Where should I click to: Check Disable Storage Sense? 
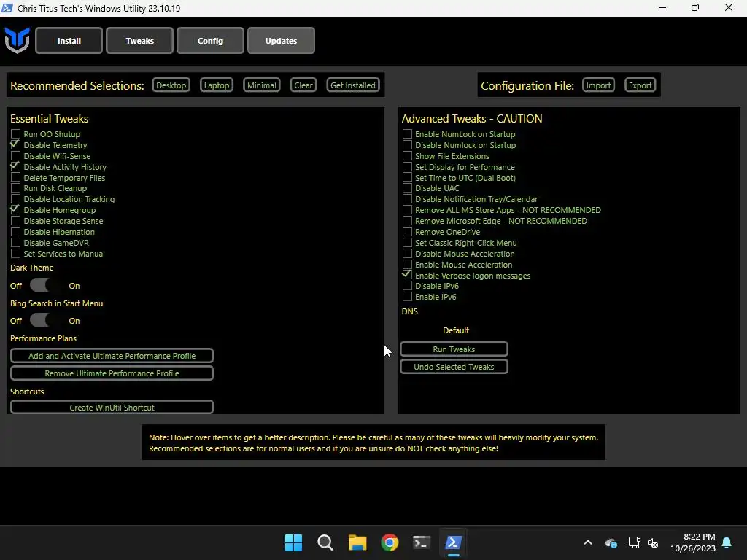pos(16,221)
